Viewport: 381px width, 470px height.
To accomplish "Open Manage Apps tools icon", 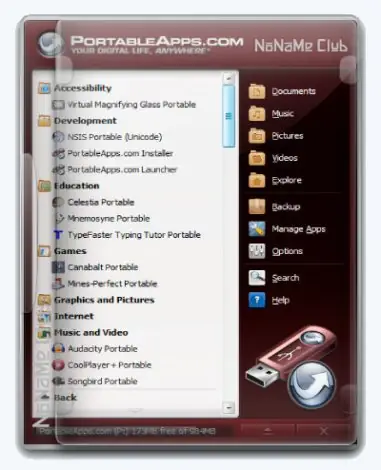I will pos(257,229).
